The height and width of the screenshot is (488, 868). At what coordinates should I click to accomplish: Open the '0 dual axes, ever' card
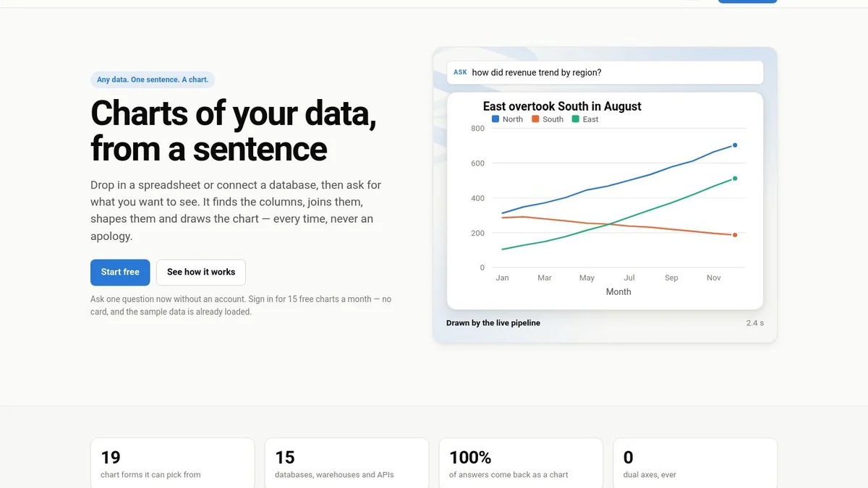point(695,463)
